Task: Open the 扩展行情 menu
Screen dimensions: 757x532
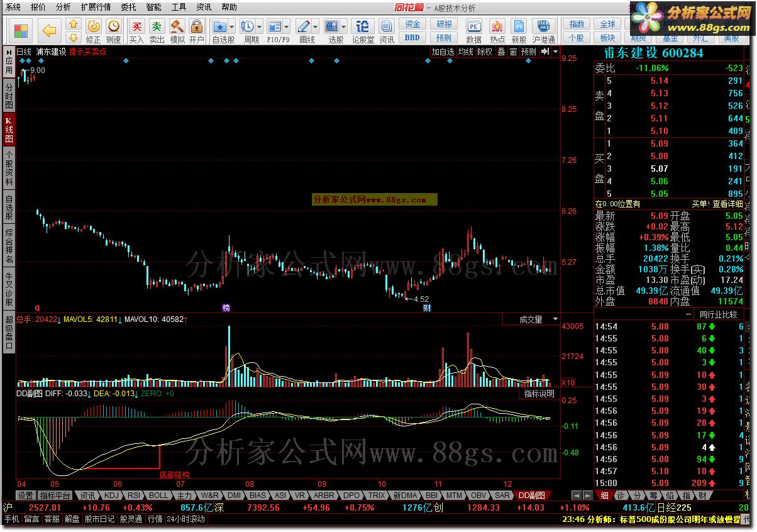Action: click(96, 8)
